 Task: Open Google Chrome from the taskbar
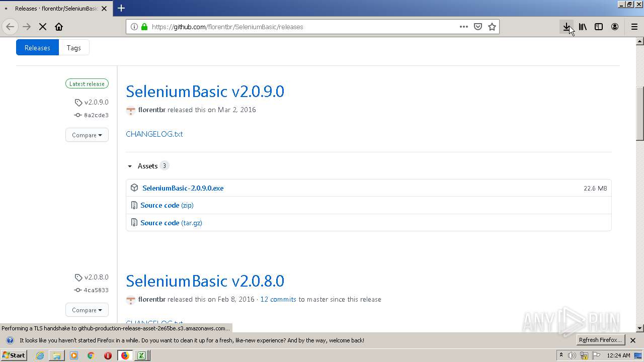pyautogui.click(x=91, y=355)
